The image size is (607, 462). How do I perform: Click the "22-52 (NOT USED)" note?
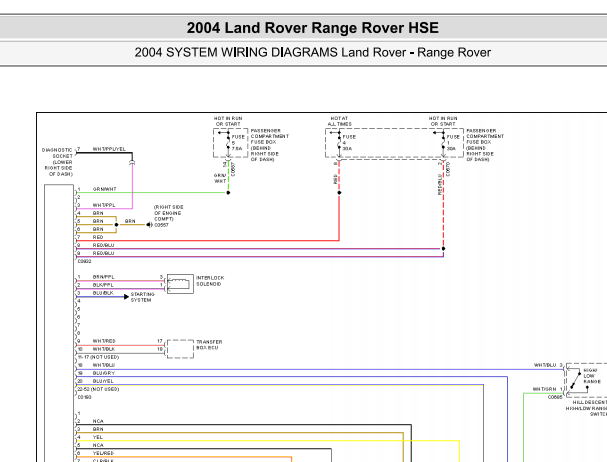coord(98,389)
